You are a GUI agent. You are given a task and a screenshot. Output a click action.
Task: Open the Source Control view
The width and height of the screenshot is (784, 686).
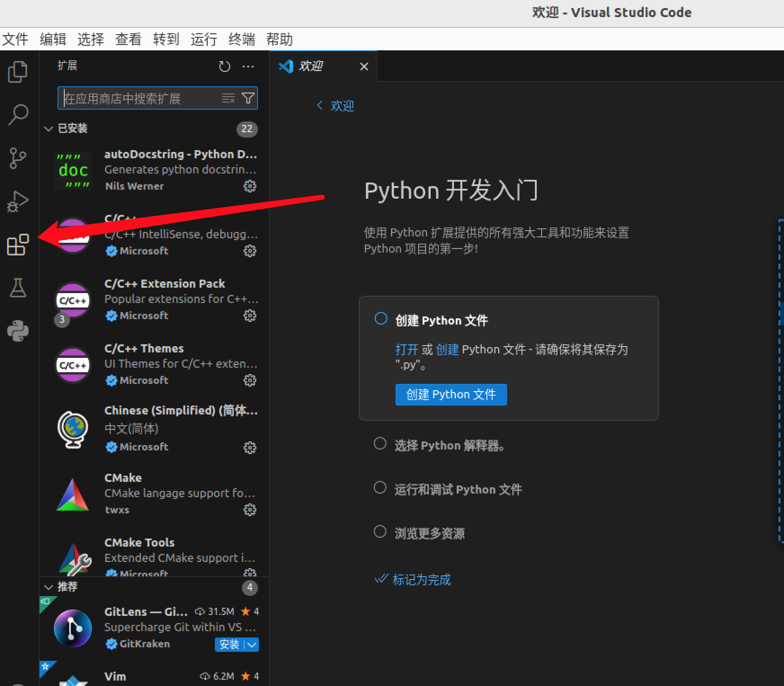pyautogui.click(x=18, y=158)
